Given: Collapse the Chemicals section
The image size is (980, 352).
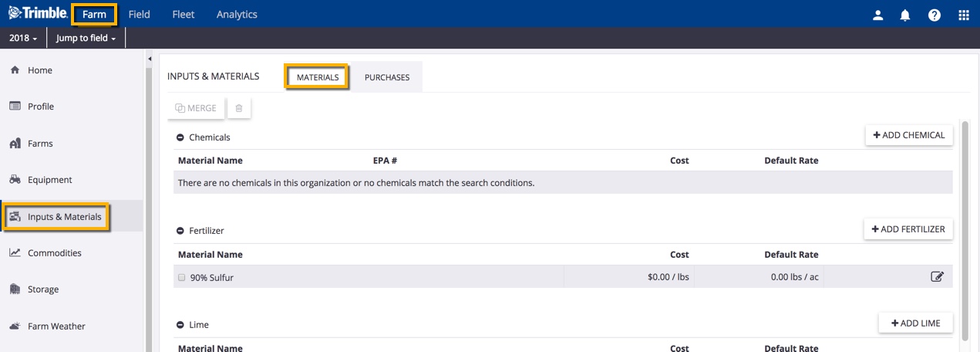Looking at the screenshot, I should coord(180,137).
